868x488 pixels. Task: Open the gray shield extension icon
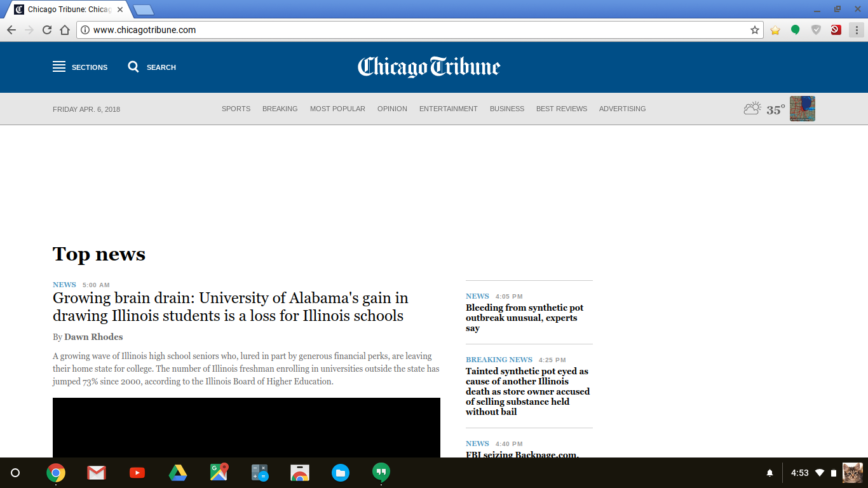(816, 30)
